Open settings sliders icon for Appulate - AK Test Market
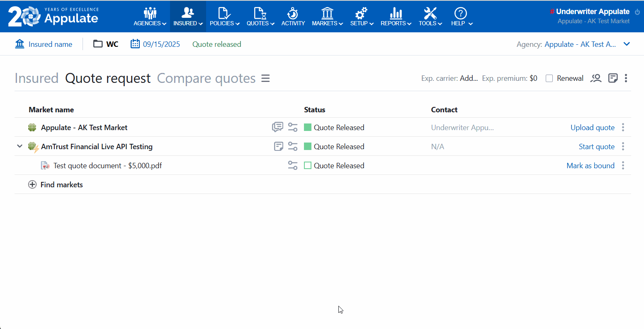 tap(293, 127)
